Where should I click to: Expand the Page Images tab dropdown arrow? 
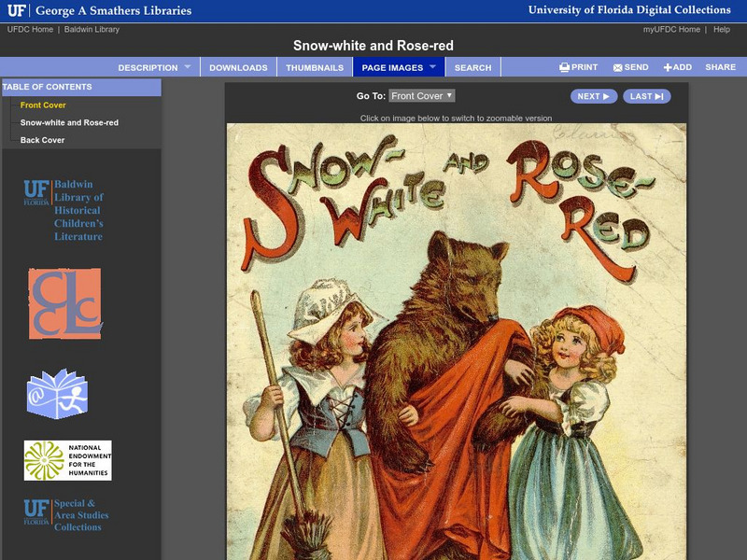click(x=432, y=67)
